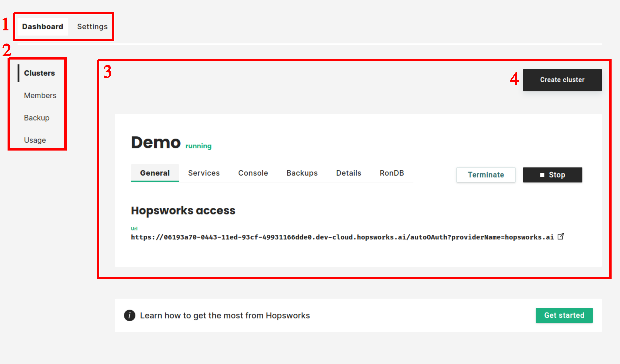620x364 pixels.
Task: Open the RonDB cluster tab
Action: click(392, 173)
